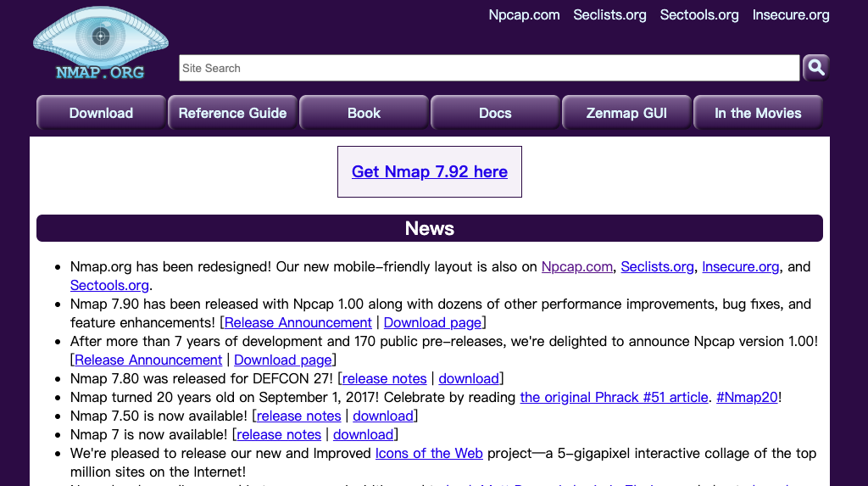The height and width of the screenshot is (486, 868).
Task: Open the Book navigation tab
Action: click(364, 113)
